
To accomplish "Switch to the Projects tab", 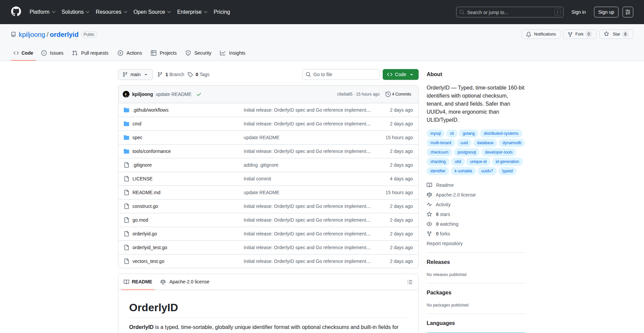I will [x=164, y=53].
